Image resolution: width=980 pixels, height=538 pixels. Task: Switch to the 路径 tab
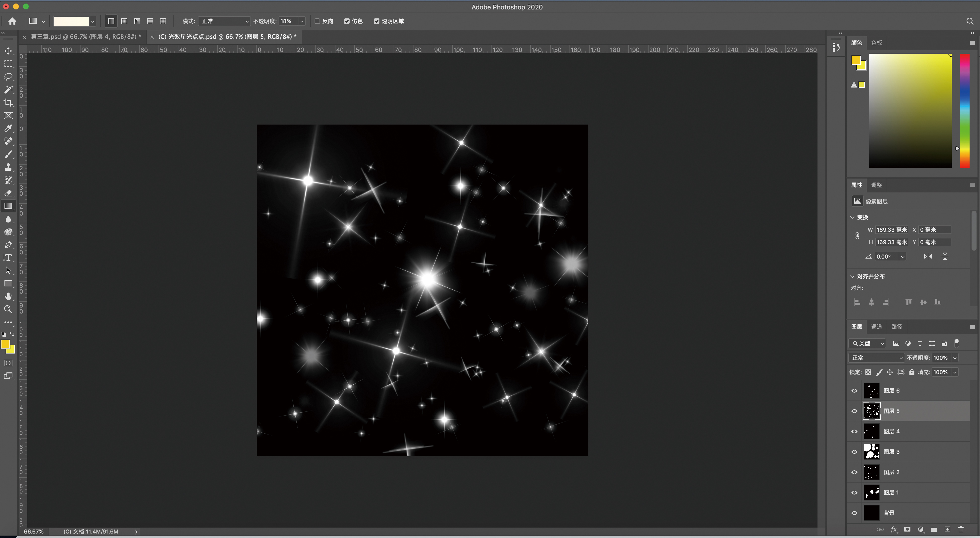coord(897,326)
